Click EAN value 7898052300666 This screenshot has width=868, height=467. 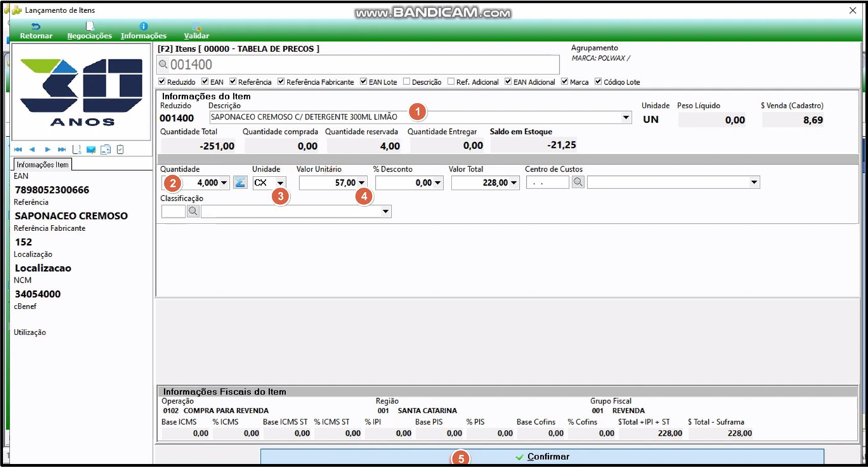coord(52,190)
